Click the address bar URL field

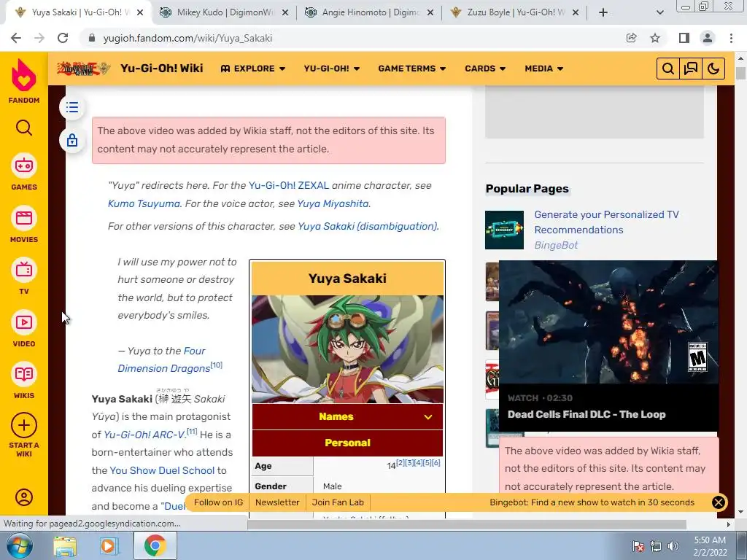coord(352,38)
